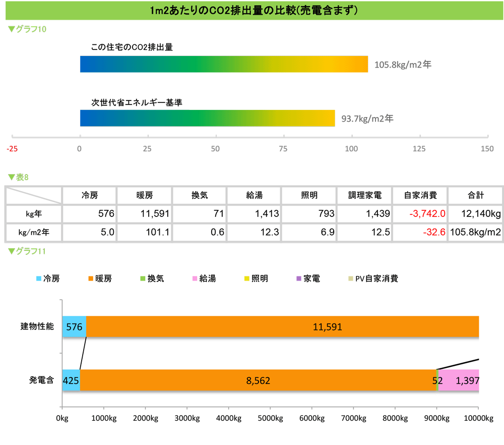Click the 家電 purple legend swatch
The image size is (504, 445).
click(298, 279)
